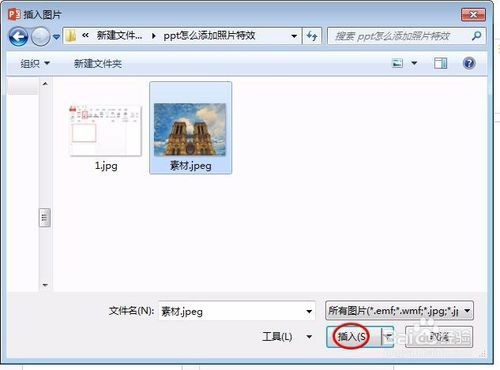
Task: Click the navigation pane scrollbar thumb
Action: coord(45,218)
